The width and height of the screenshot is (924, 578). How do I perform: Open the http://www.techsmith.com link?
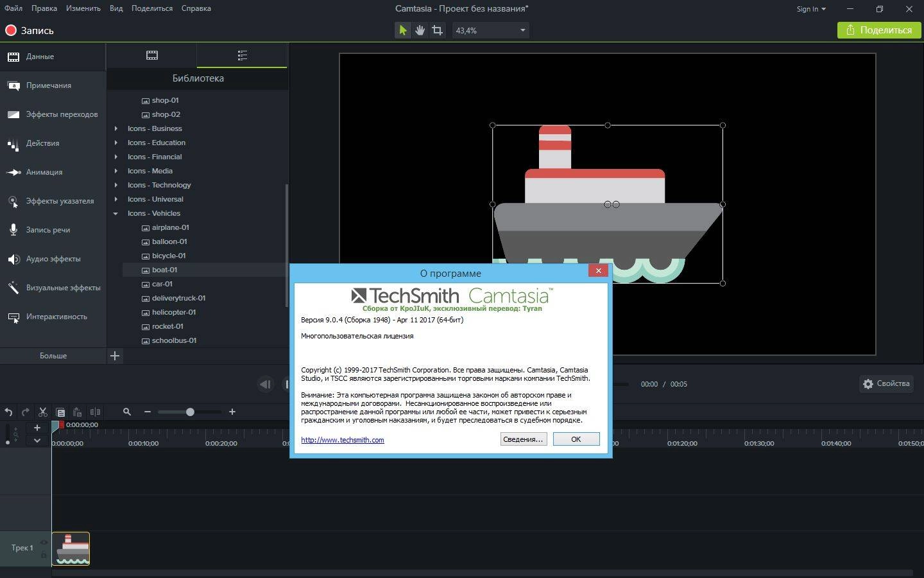click(343, 440)
